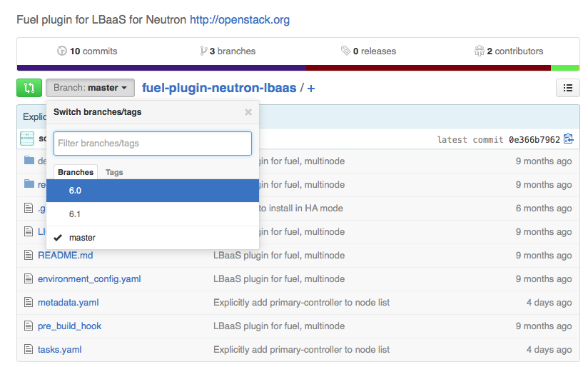
Task: Click the file icon next to tasks.yaml
Action: [29, 349]
